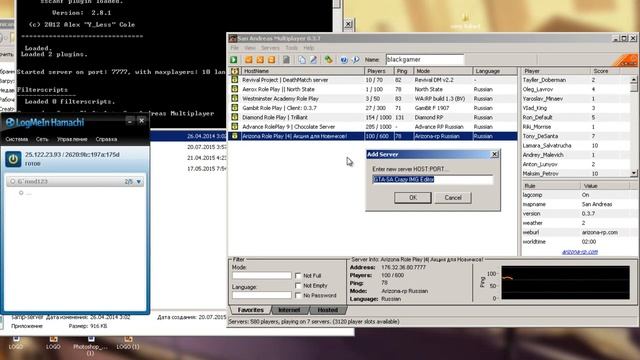Click the server icon beside Arizona Role Play row

[x=235, y=136]
